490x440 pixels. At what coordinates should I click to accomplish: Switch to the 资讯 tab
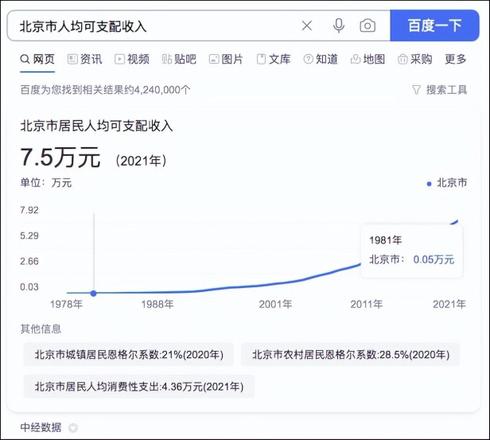[85, 59]
